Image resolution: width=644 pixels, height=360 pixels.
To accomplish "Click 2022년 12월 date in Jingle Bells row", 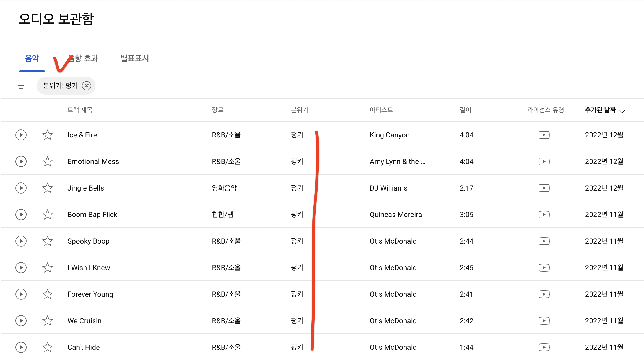I will [604, 188].
